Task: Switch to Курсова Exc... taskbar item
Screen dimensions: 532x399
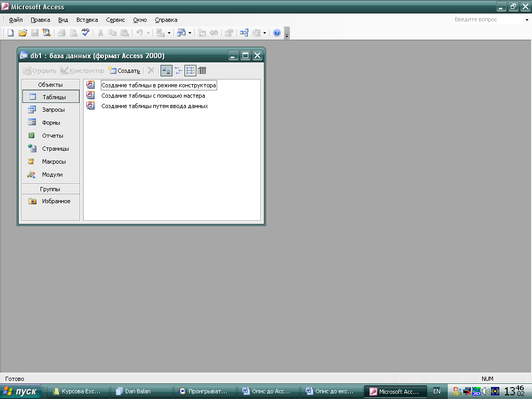Action: (78, 392)
